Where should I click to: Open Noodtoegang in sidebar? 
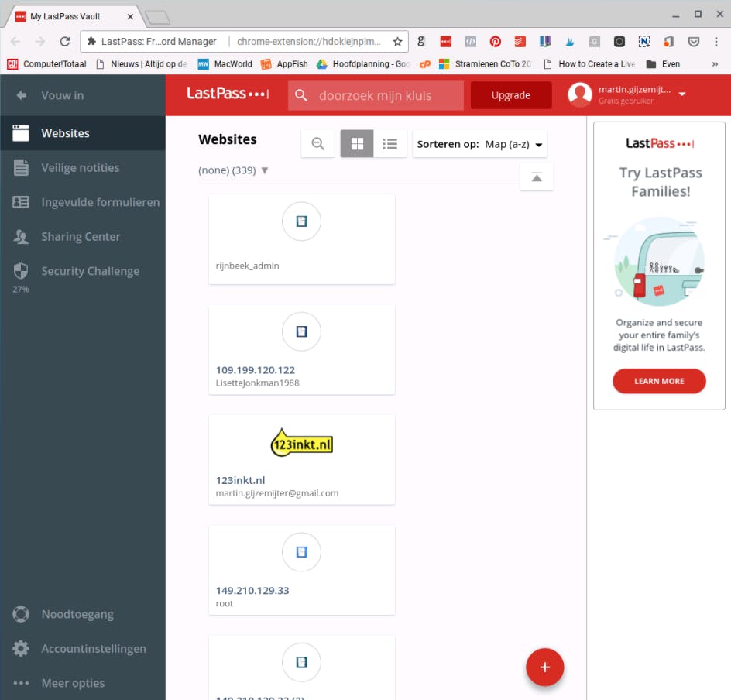[x=83, y=614]
